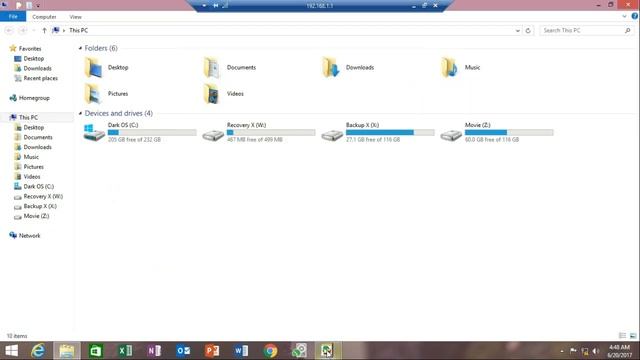Collapse the Folders (6) group
This screenshot has width=640, height=360.
[80, 48]
